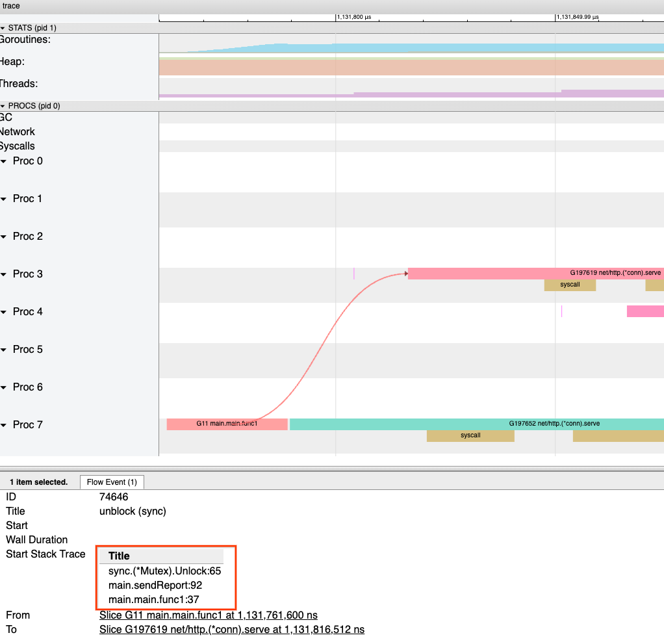
Task: Toggle the Proc 7 disclosure triangle
Action: click(x=5, y=425)
